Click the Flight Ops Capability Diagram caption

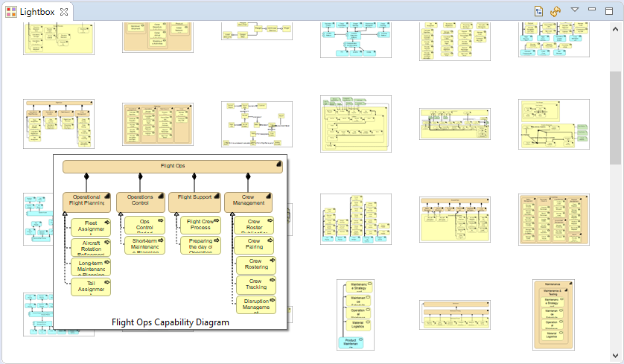[x=171, y=322]
